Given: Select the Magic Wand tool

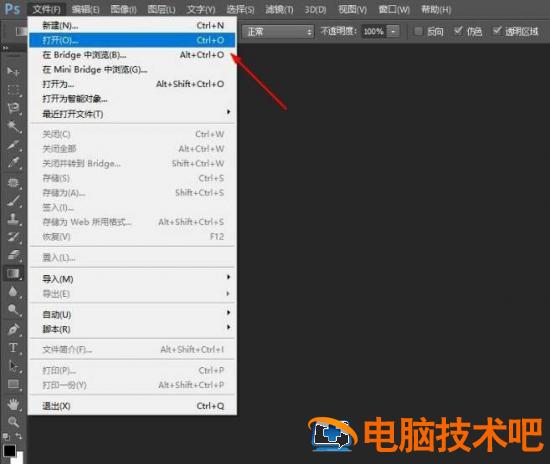Looking at the screenshot, I should click(13, 126).
